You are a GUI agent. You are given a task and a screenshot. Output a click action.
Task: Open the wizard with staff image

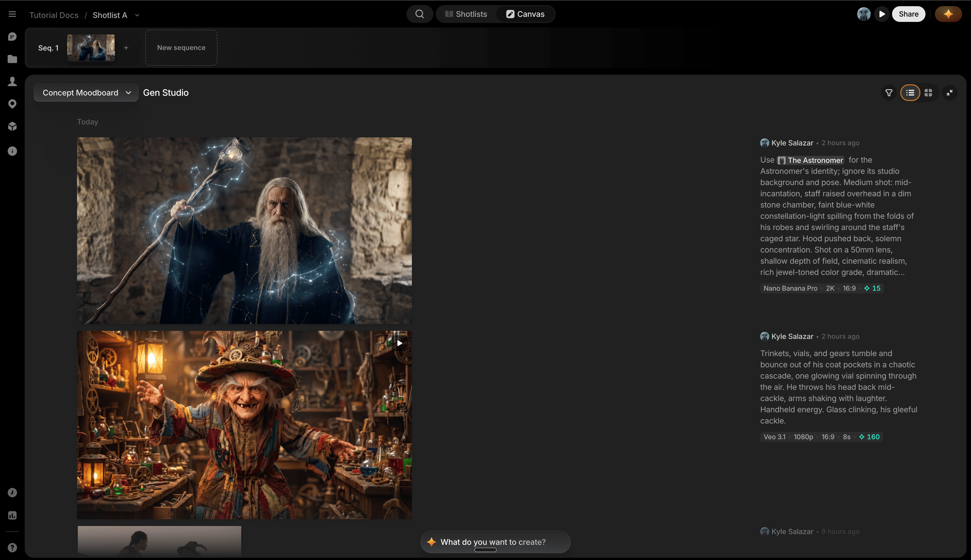pos(244,230)
